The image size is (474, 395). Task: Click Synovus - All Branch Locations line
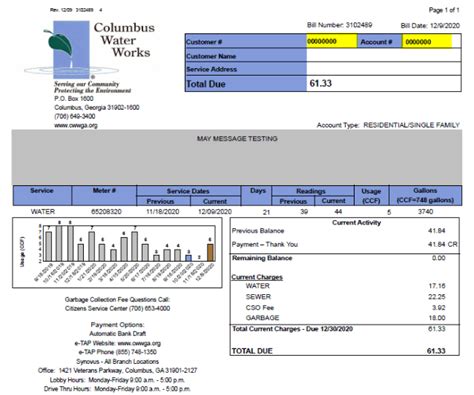click(x=117, y=362)
